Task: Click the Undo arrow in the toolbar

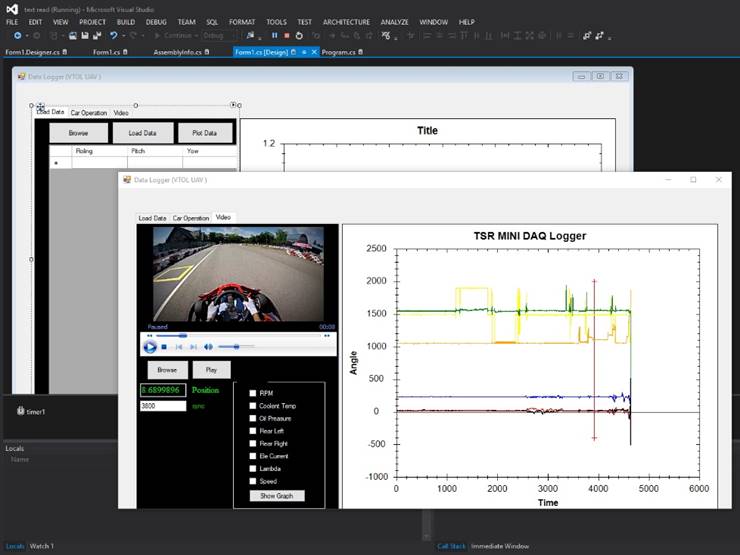Action: (113, 35)
